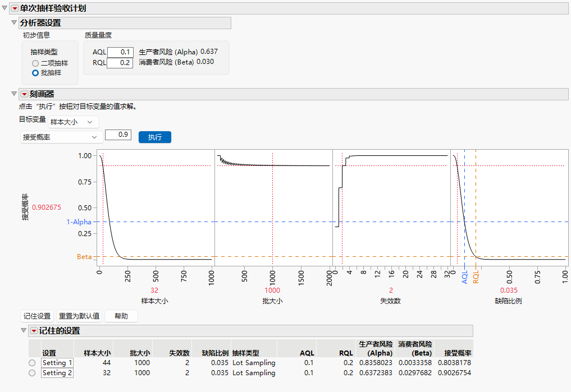Image resolution: width=571 pixels, height=392 pixels.
Task: Click 重置为默认值 button
Action: tap(79, 316)
